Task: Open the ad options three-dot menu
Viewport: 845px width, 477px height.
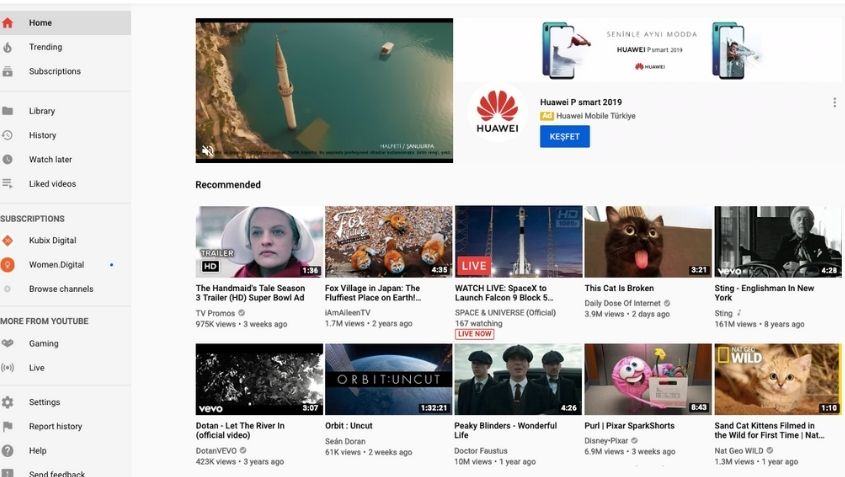Action: [x=834, y=102]
